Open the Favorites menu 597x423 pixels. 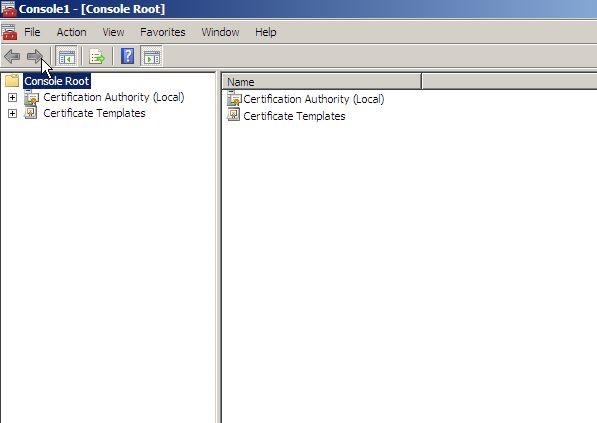pyautogui.click(x=163, y=32)
